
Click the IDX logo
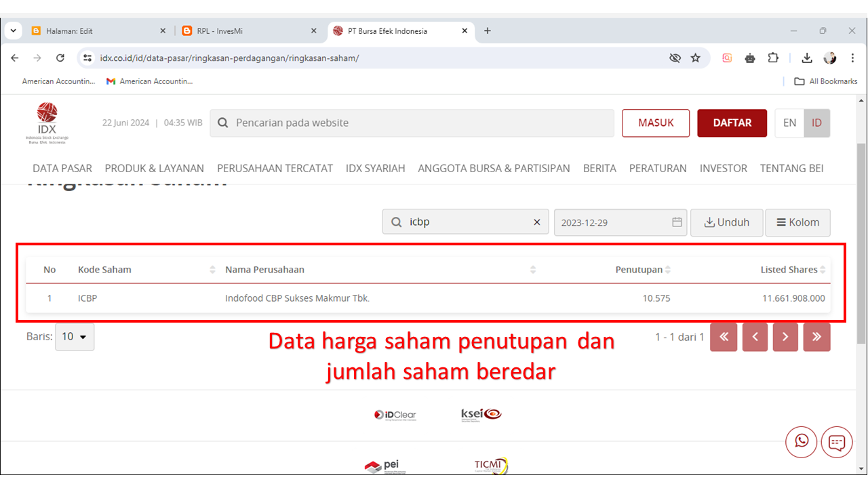click(x=47, y=123)
